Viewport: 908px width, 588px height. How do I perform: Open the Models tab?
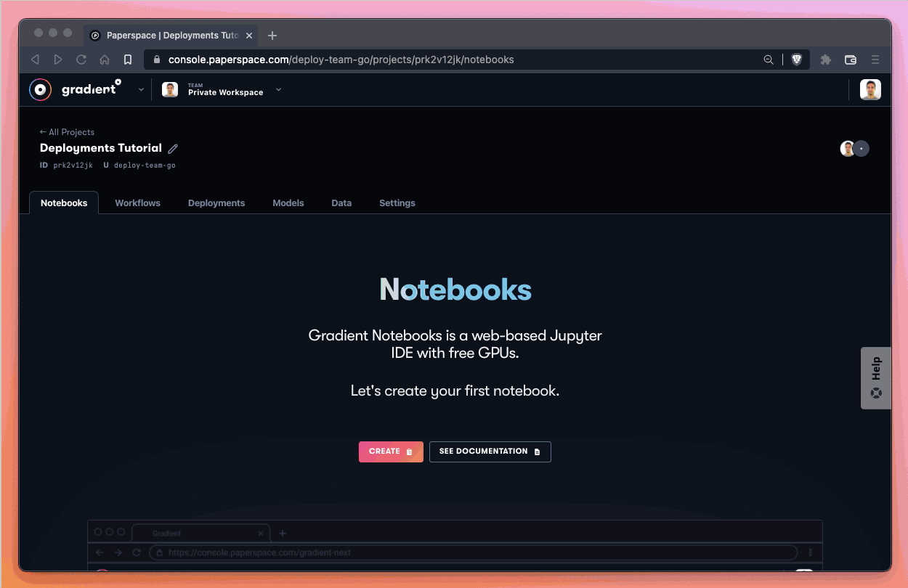[288, 203]
